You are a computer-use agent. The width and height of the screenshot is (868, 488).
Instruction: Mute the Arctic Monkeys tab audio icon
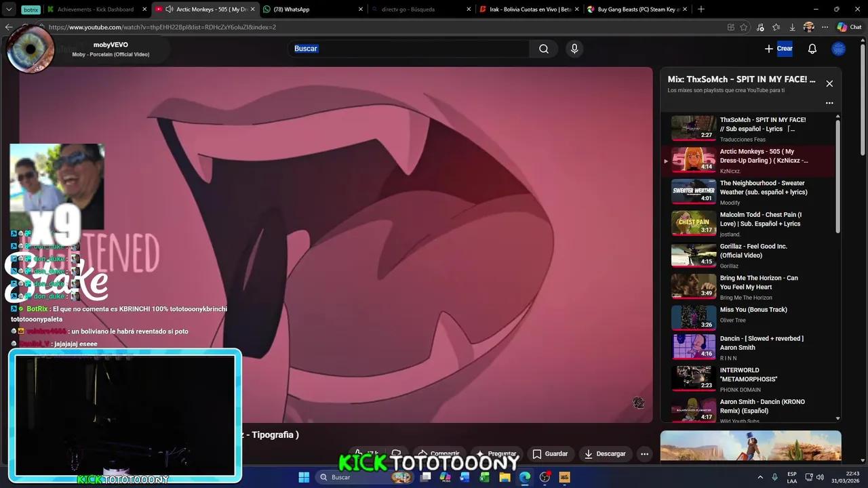pos(169,9)
